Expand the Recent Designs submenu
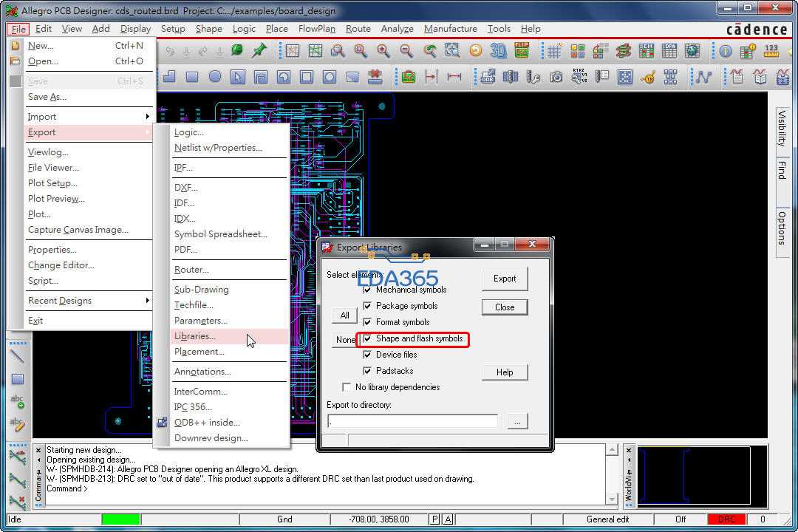Image resolution: width=798 pixels, height=532 pixels. tap(89, 301)
